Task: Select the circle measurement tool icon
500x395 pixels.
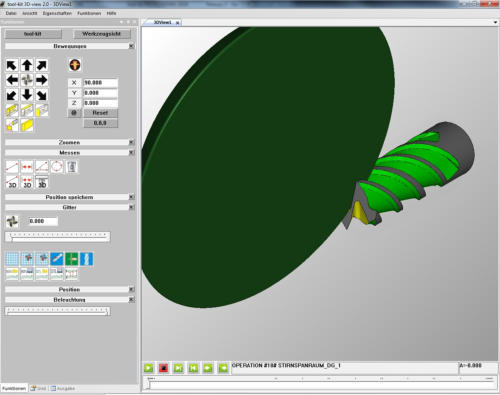Action: click(57, 166)
